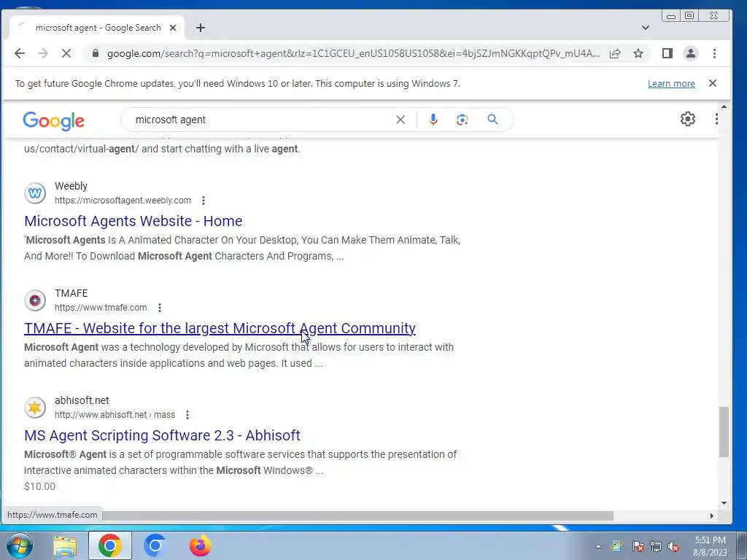Open Action Center flag icon

click(638, 546)
